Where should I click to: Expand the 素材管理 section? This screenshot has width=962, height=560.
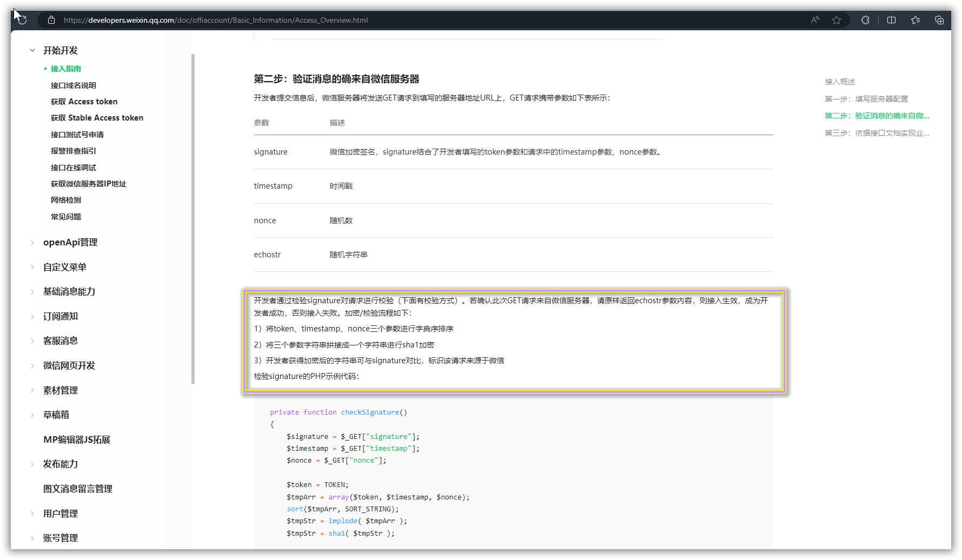32,390
